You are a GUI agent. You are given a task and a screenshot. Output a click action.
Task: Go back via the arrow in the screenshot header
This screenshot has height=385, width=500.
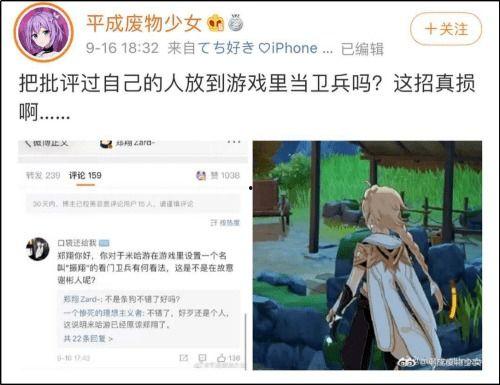click(28, 144)
